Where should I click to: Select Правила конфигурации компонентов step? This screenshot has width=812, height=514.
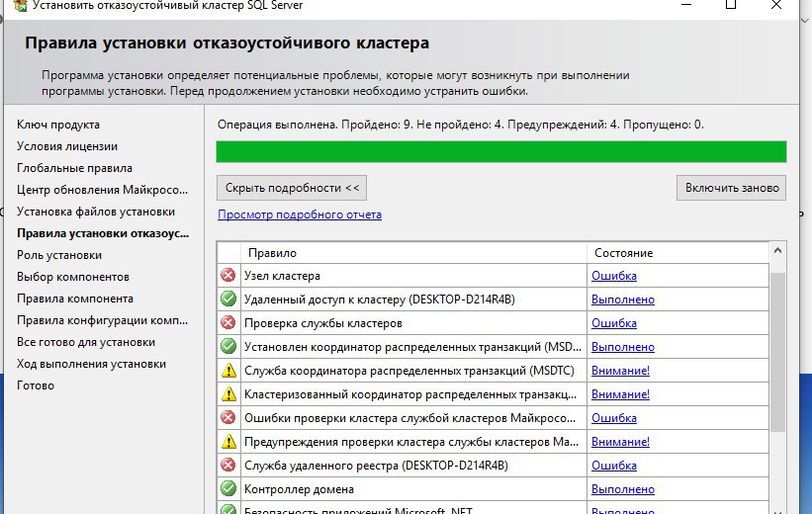pyautogui.click(x=102, y=320)
